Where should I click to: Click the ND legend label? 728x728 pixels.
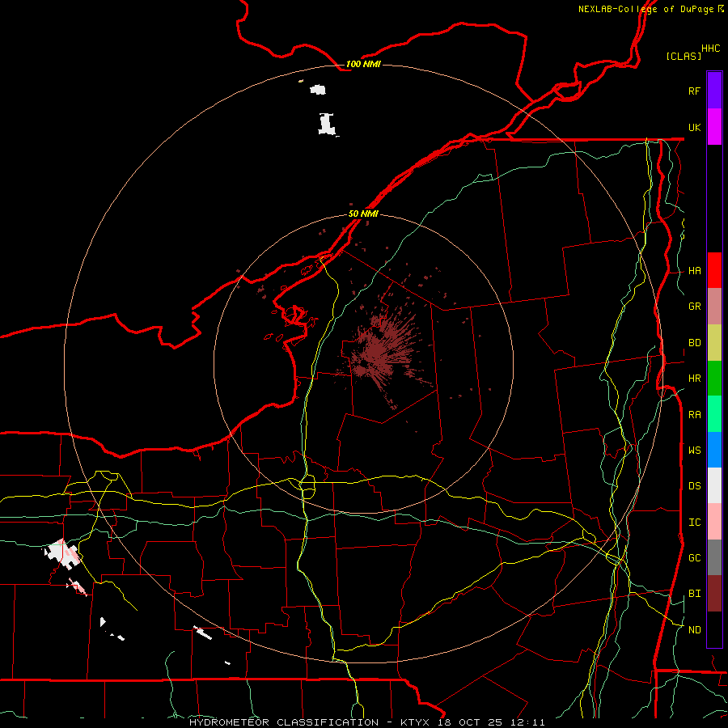pos(694,630)
